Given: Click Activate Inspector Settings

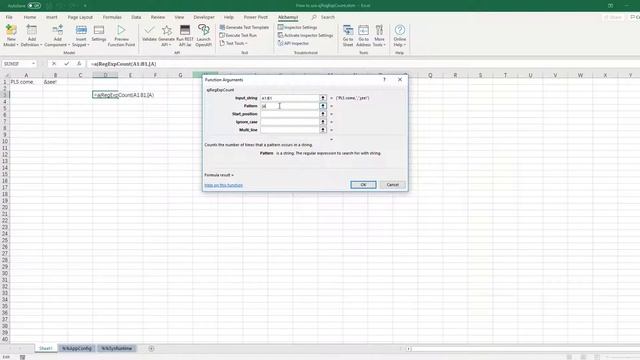Looking at the screenshot, I should (305, 35).
